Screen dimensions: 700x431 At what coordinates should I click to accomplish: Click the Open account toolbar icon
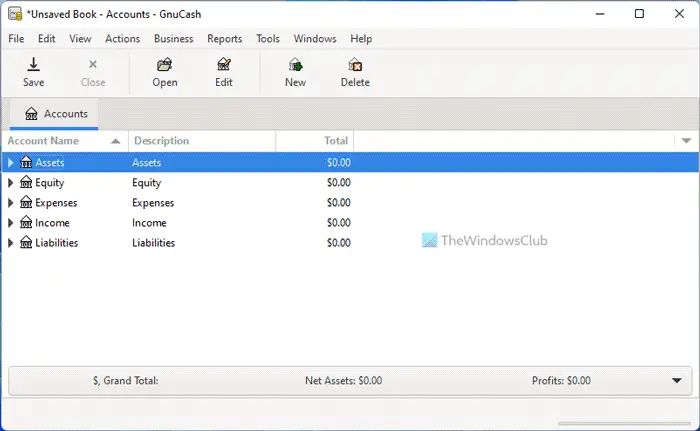pyautogui.click(x=165, y=65)
